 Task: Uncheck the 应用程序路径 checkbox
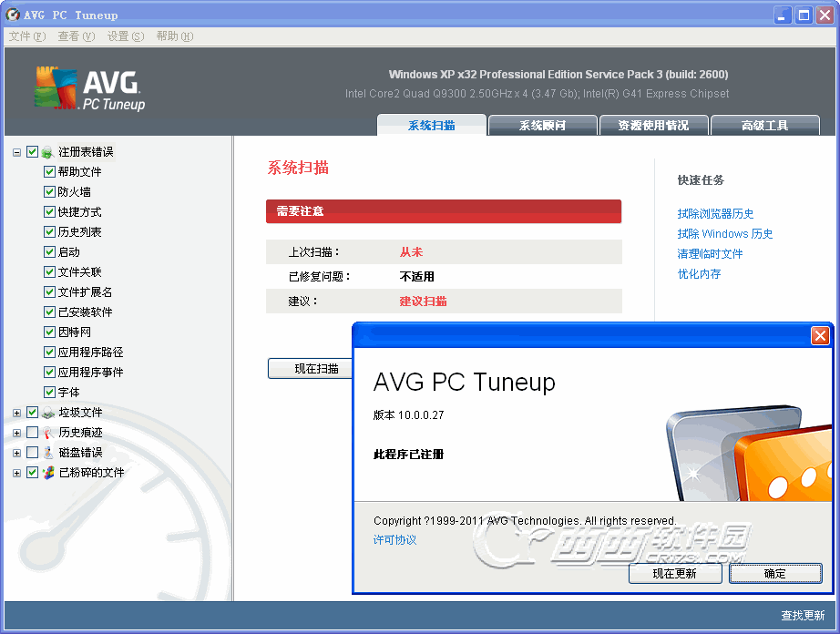pos(49,352)
